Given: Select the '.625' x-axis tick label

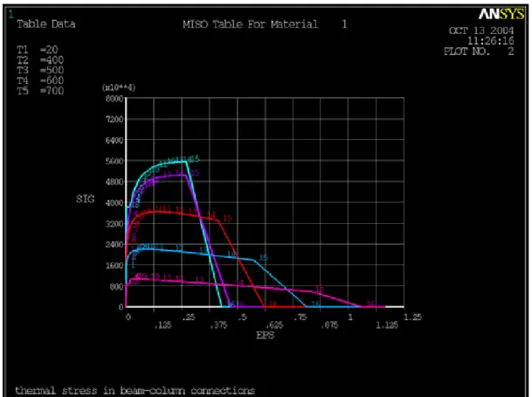Looking at the screenshot, I should (x=273, y=325).
